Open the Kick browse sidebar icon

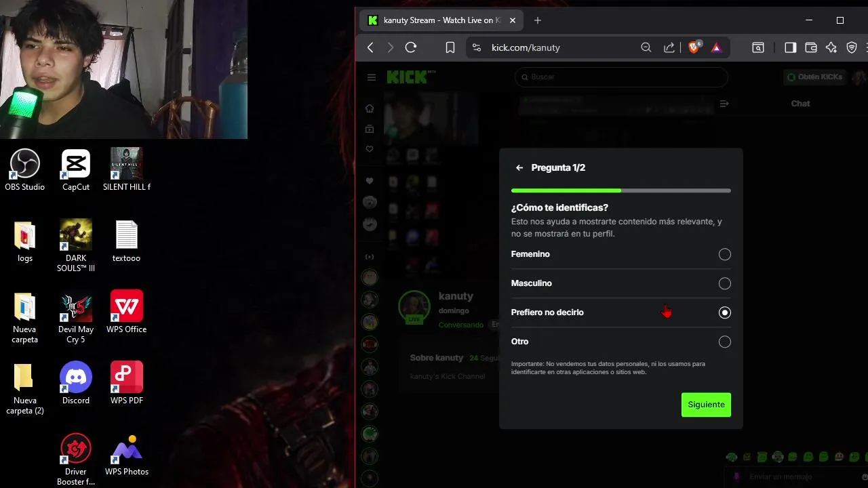(370, 129)
